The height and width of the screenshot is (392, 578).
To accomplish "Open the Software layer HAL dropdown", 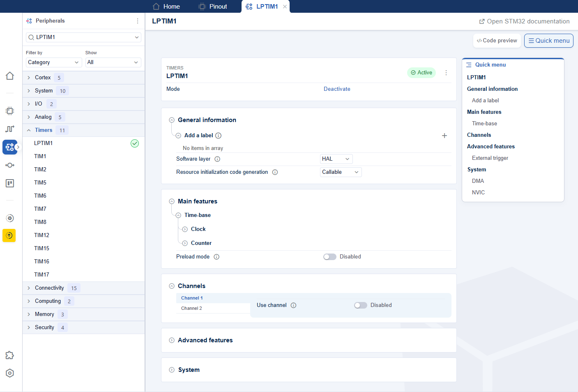I will coord(336,159).
